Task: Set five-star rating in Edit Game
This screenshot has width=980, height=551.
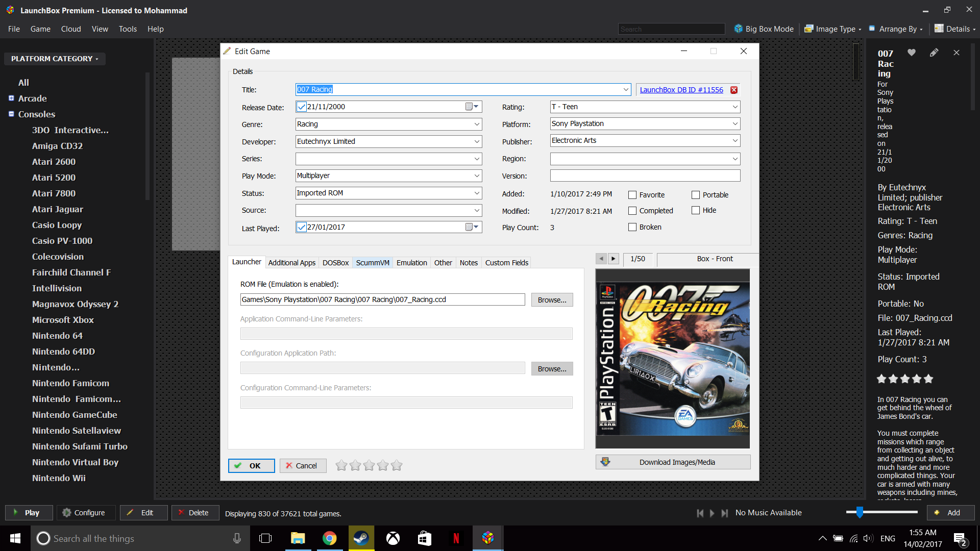Action: [397, 465]
